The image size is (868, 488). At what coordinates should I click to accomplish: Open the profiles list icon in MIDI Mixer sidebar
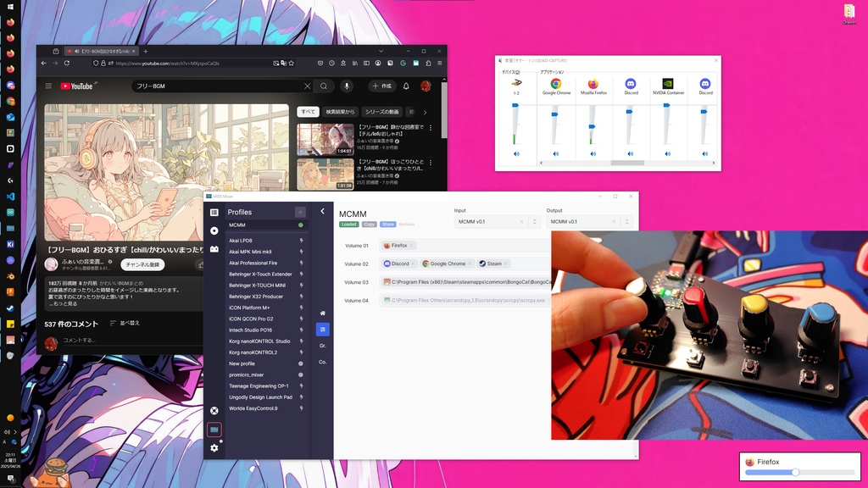pos(214,213)
